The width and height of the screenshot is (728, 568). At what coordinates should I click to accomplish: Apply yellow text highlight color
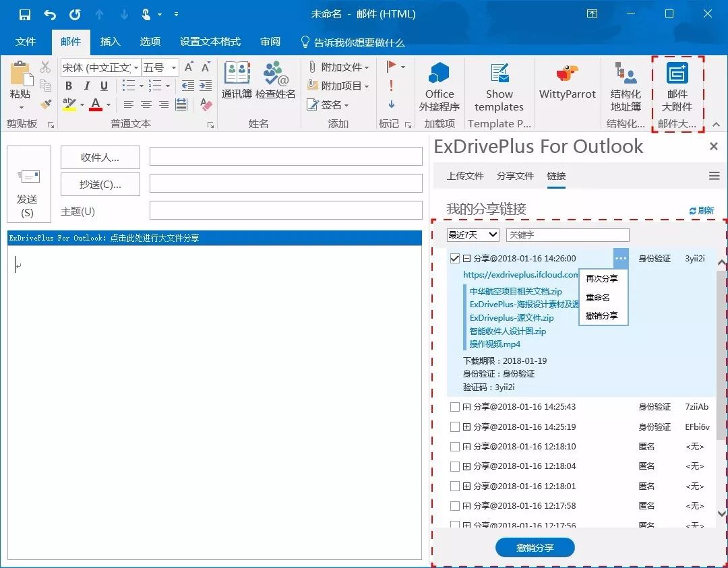pos(69,104)
